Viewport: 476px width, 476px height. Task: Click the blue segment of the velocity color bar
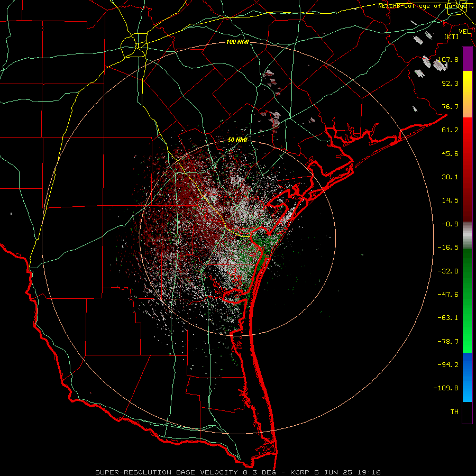[467, 377]
